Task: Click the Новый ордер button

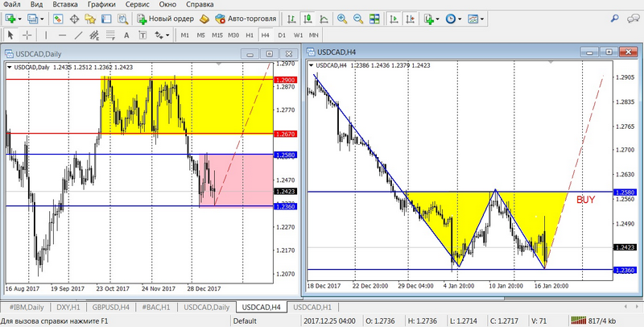Action: point(165,19)
